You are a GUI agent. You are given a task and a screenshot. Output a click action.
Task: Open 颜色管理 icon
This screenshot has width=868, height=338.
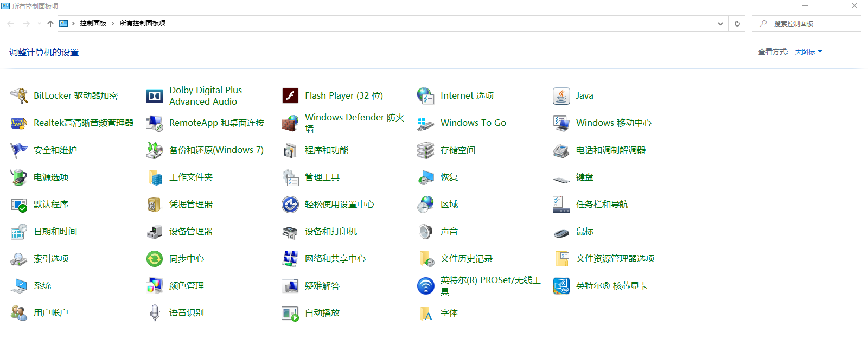point(155,286)
